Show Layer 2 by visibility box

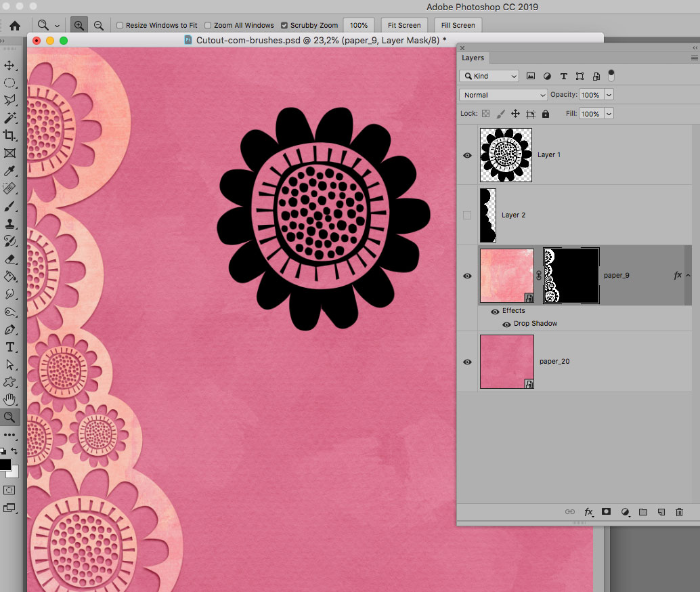(x=467, y=215)
